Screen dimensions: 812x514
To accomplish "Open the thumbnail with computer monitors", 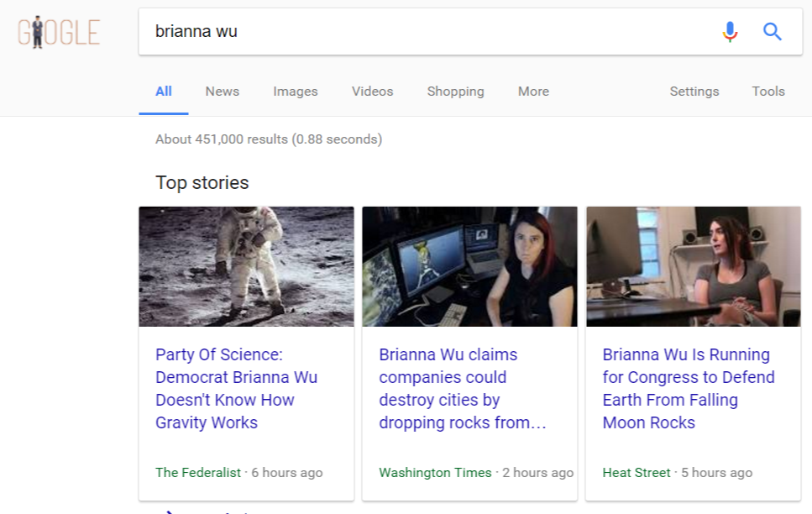I will [x=469, y=266].
